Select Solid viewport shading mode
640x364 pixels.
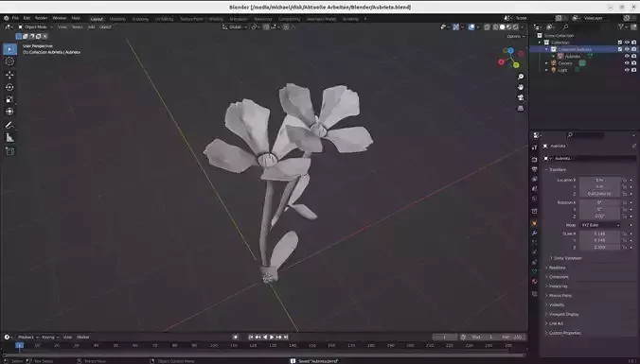[503, 26]
